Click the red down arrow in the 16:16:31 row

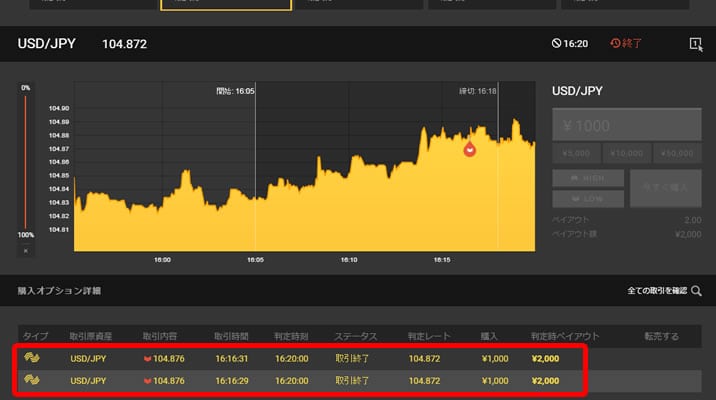click(x=147, y=359)
